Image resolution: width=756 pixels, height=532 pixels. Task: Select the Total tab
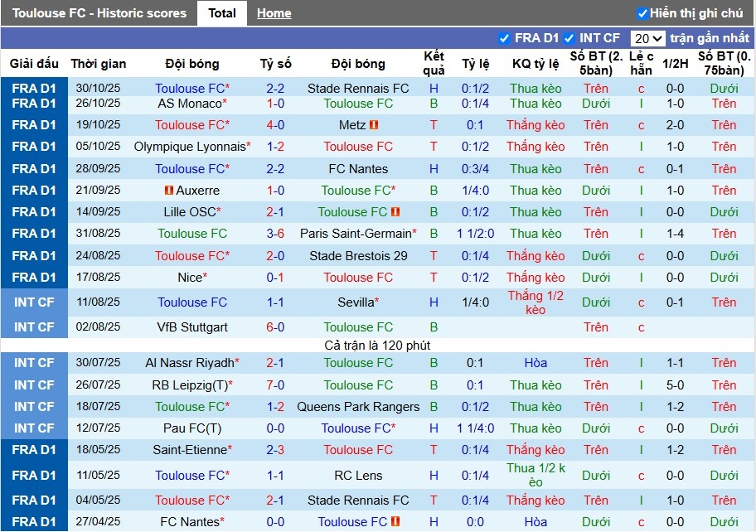[x=221, y=13]
